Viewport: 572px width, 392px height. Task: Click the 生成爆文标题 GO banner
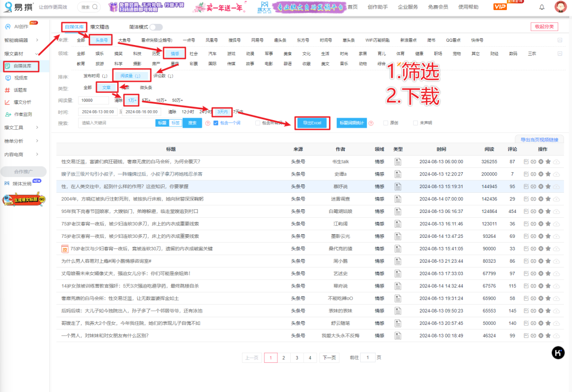24,200
